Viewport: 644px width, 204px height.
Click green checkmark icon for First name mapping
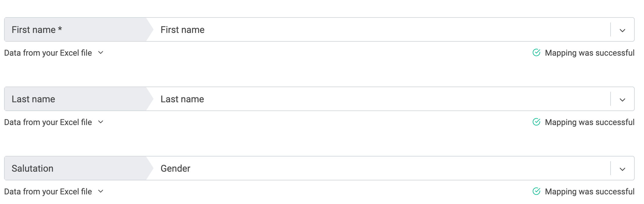536,52
